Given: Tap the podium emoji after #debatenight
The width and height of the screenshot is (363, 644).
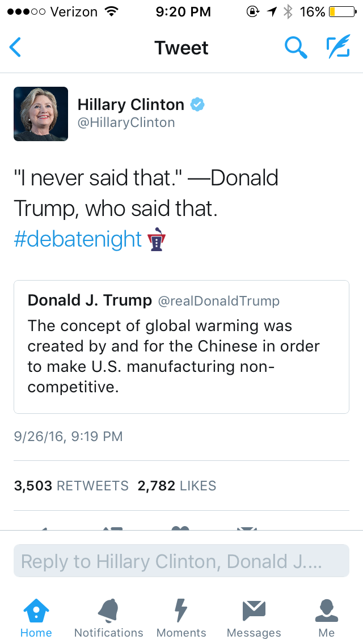Looking at the screenshot, I should click(x=156, y=240).
